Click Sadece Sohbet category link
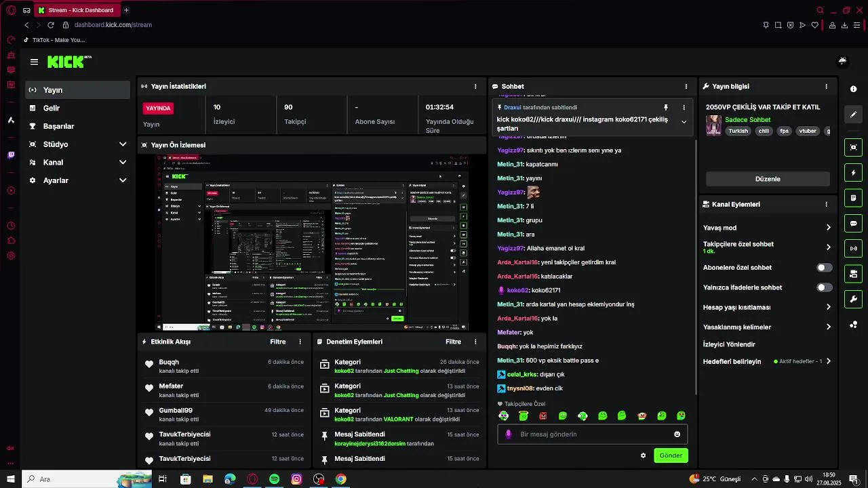The image size is (868, 488). tap(747, 120)
